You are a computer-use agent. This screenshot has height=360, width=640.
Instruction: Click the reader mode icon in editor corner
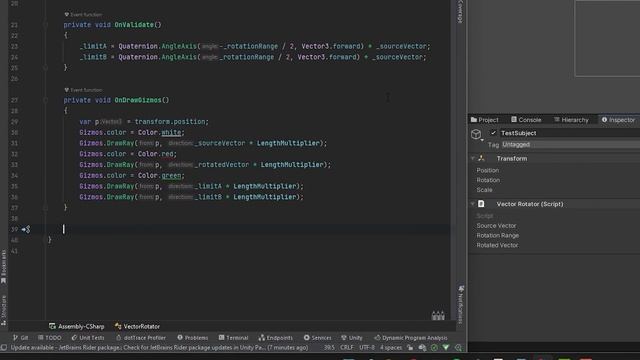point(438,316)
